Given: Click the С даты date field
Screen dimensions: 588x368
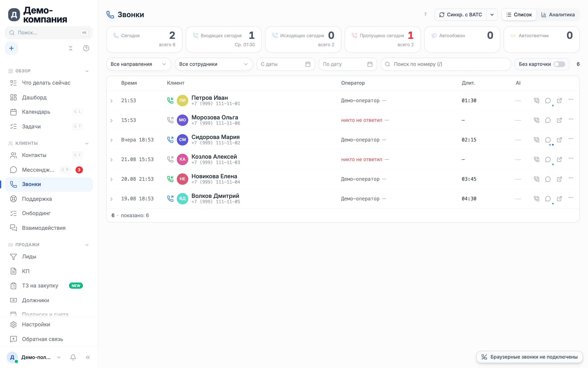Looking at the screenshot, I should 286,64.
